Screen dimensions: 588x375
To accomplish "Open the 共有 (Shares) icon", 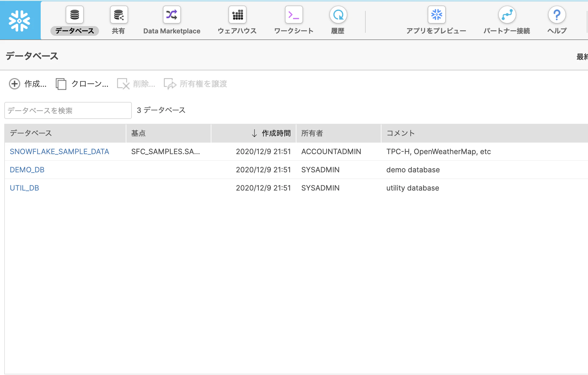I will tap(118, 15).
